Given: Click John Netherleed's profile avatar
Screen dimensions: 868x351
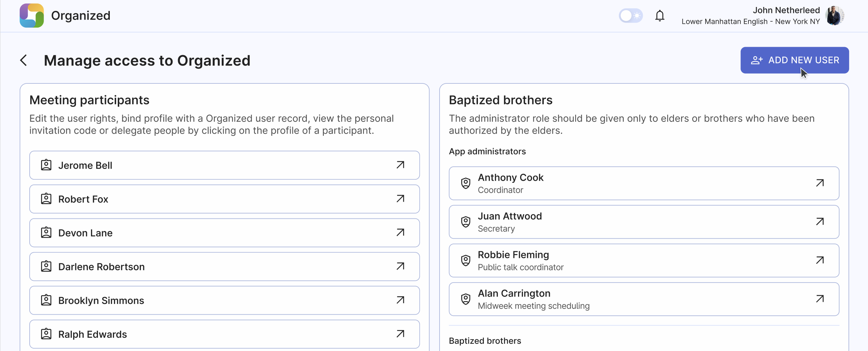Looking at the screenshot, I should coord(835,16).
